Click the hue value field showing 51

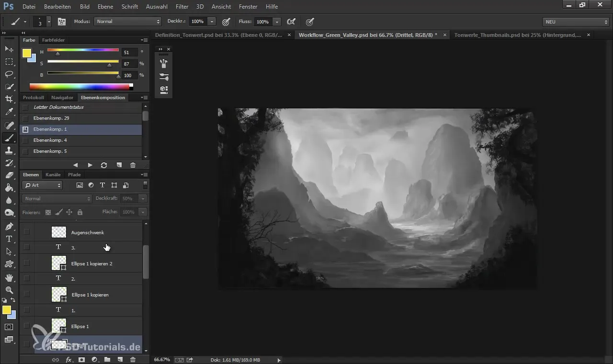(130, 52)
